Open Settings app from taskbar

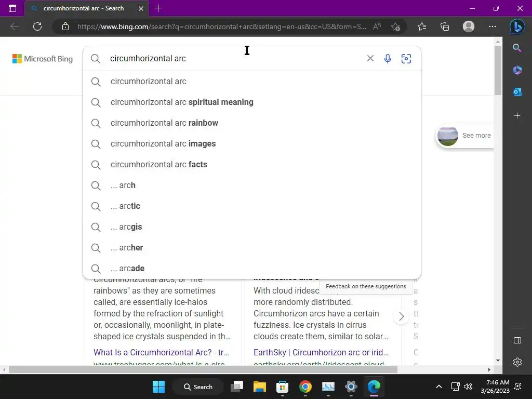coord(351,387)
